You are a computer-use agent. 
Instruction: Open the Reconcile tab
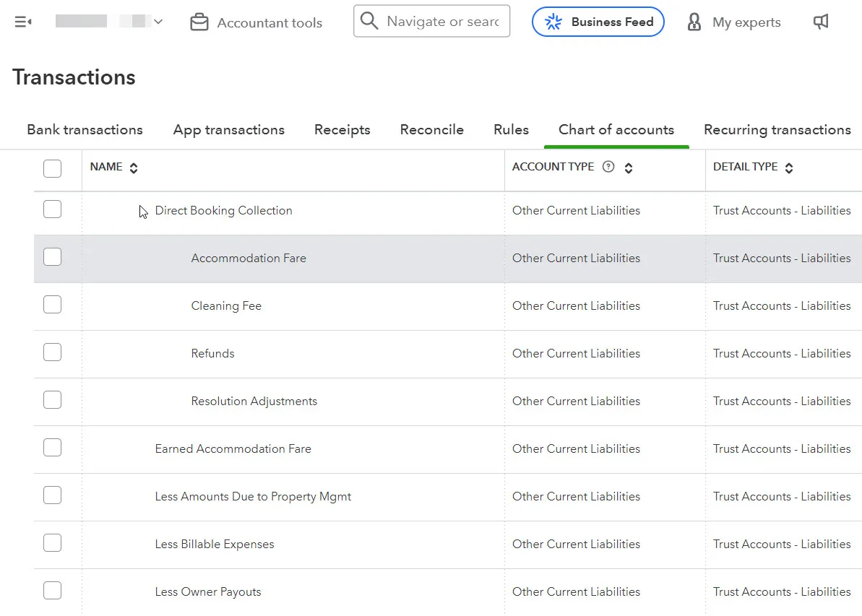pyautogui.click(x=431, y=130)
